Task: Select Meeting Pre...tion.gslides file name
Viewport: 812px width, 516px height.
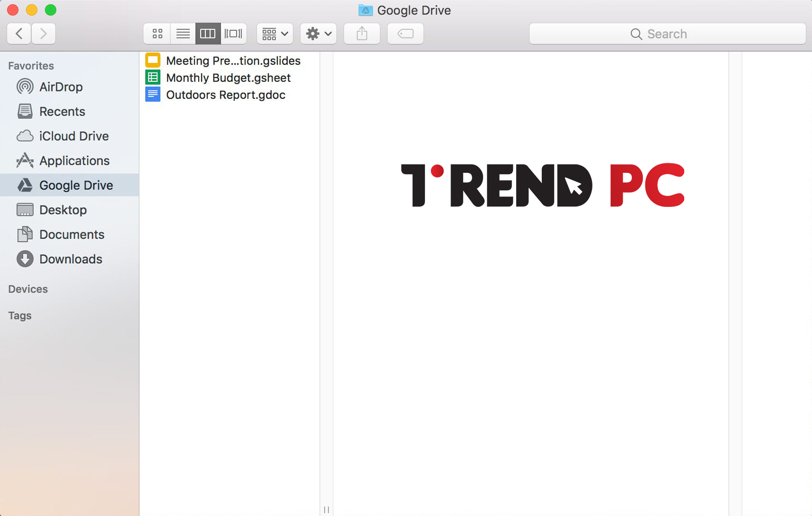Action: (233, 61)
